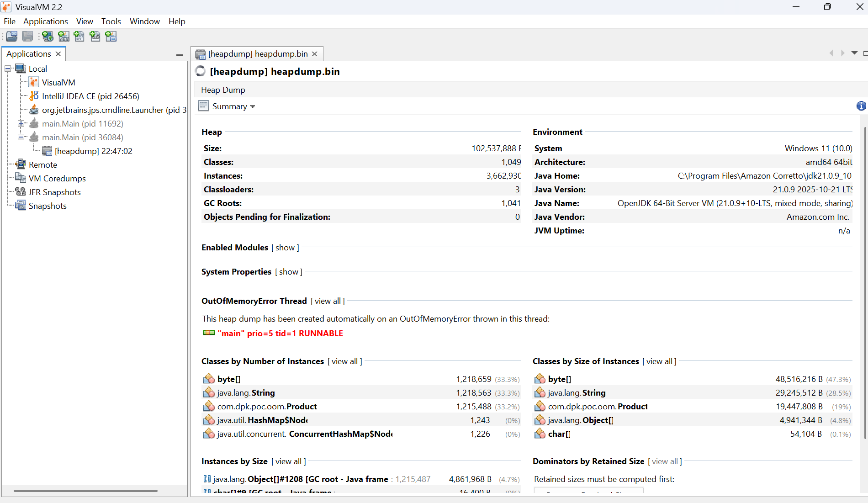Click the Applications panel horizontal scrollbar

[85, 491]
